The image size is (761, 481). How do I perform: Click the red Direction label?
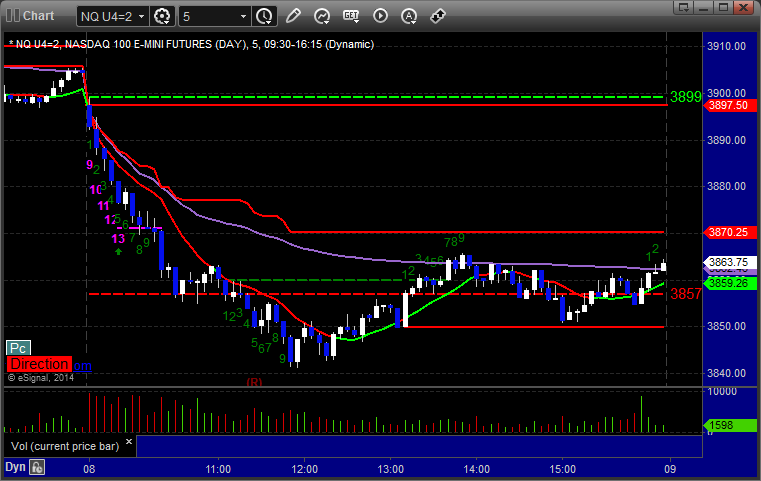(39, 364)
